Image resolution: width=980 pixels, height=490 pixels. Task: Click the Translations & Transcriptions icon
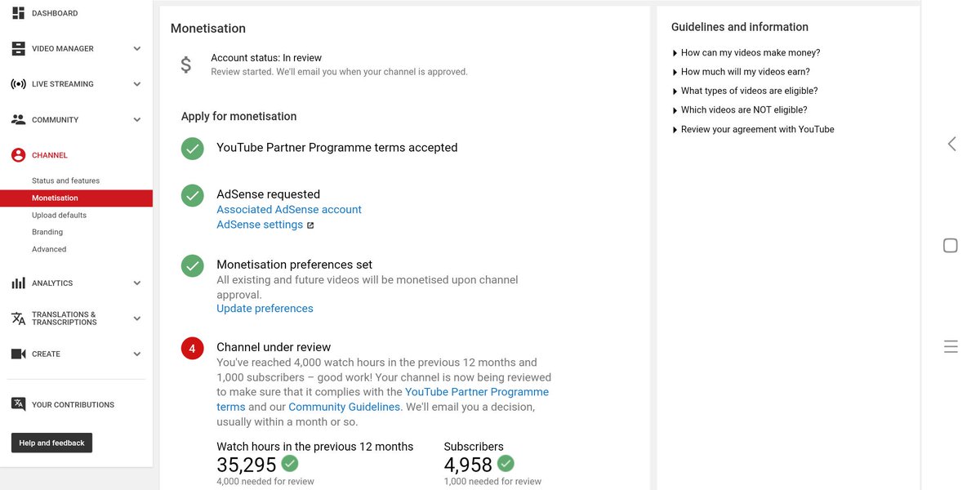18,318
